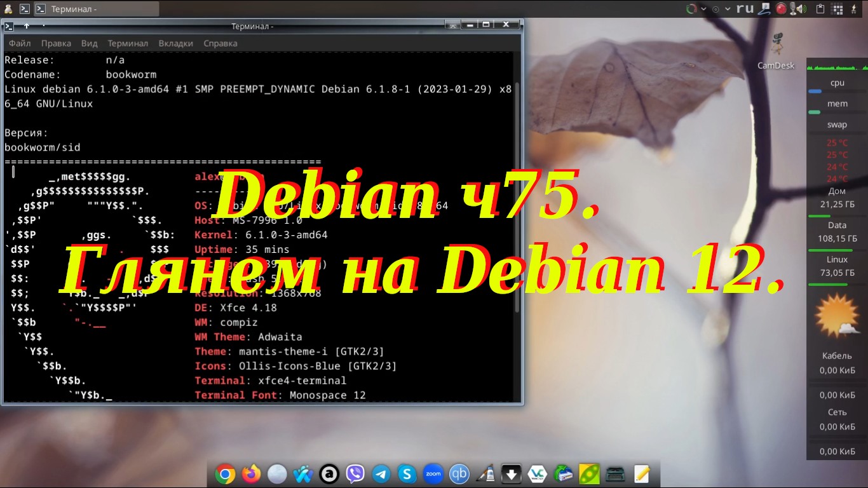The width and height of the screenshot is (868, 488).
Task: Click 'DE: Xfce 4.18' line in terminal
Action: pyautogui.click(x=236, y=308)
